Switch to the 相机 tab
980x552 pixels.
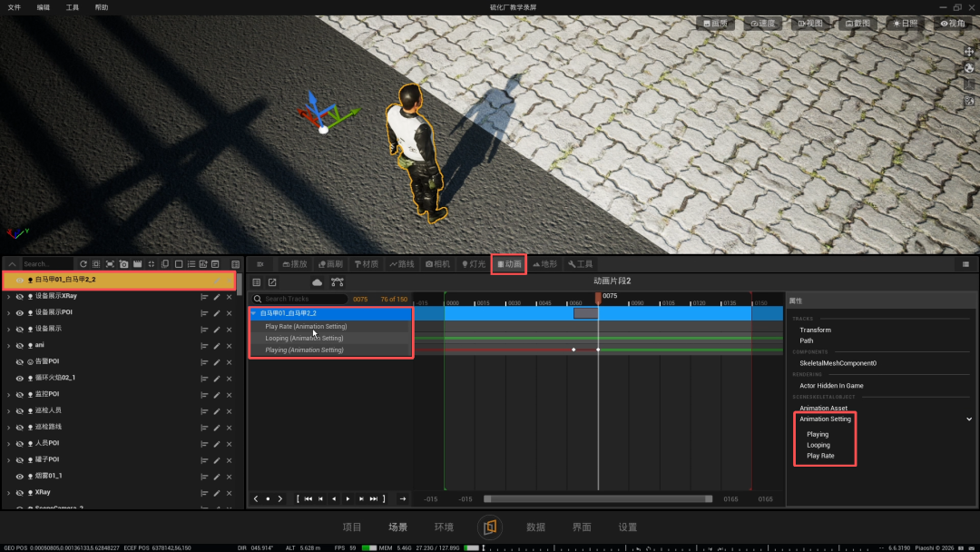437,264
